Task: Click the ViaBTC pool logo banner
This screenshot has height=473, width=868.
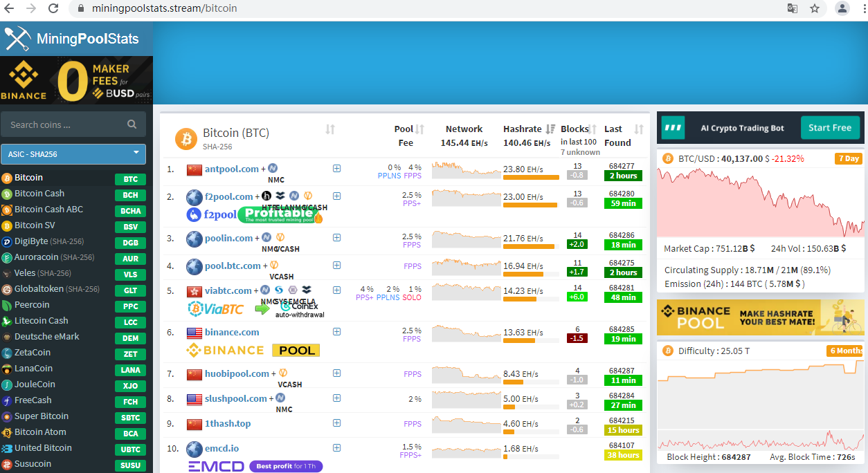Action: coord(215,308)
